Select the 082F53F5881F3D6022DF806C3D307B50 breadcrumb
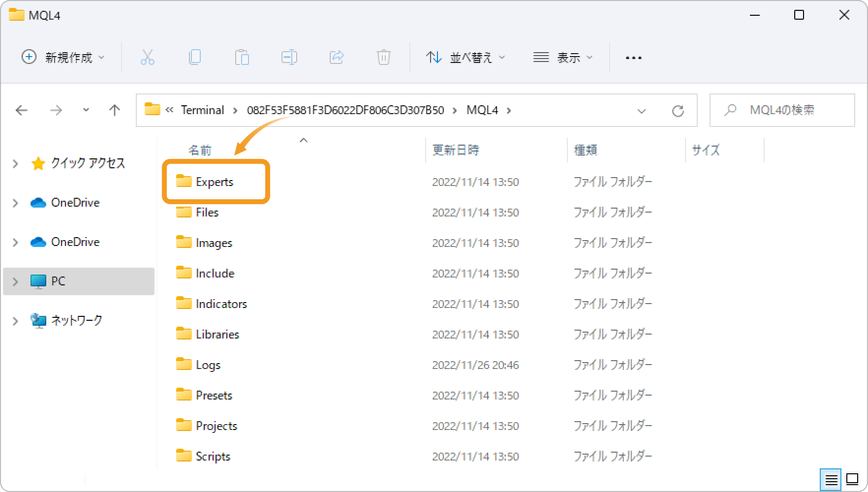The height and width of the screenshot is (492, 868). (x=345, y=110)
